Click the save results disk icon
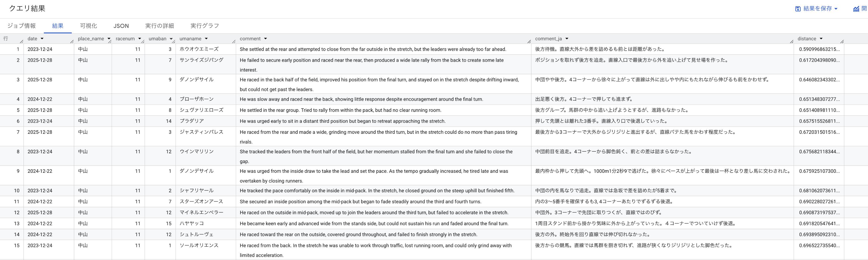Image resolution: width=868 pixels, height=260 pixels. [798, 9]
